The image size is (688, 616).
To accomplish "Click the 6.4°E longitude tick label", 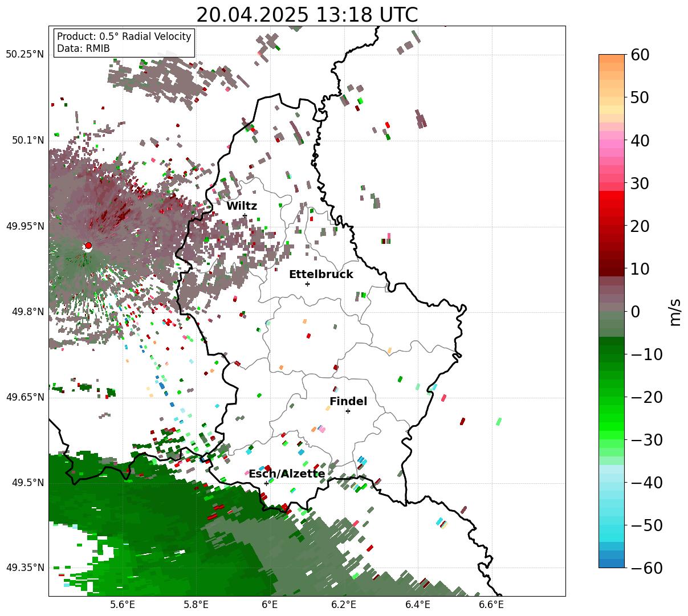I will point(418,605).
